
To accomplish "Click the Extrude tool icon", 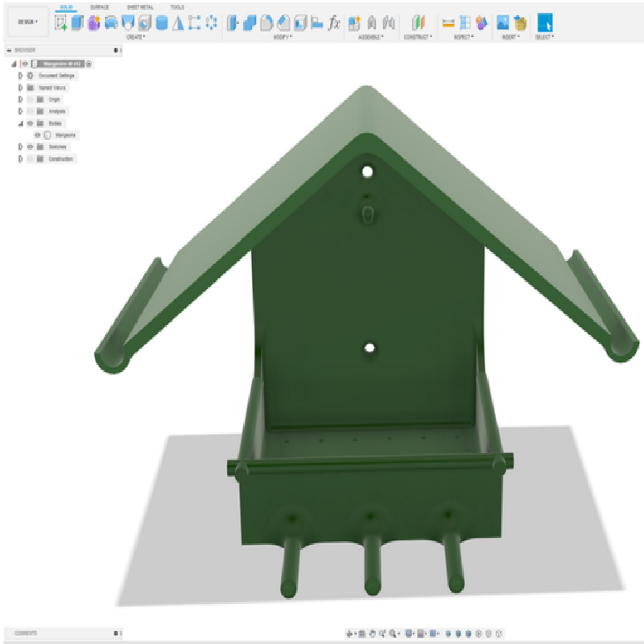I will (x=77, y=23).
